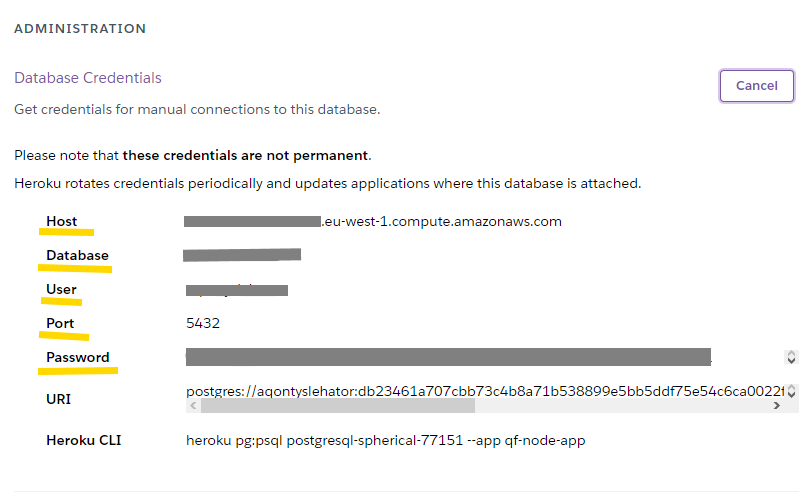Image resolution: width=809 pixels, height=503 pixels.
Task: Click the Password label
Action: [78, 358]
